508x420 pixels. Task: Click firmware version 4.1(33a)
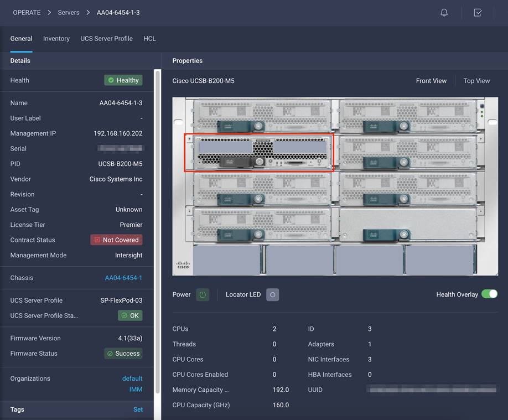(x=130, y=338)
